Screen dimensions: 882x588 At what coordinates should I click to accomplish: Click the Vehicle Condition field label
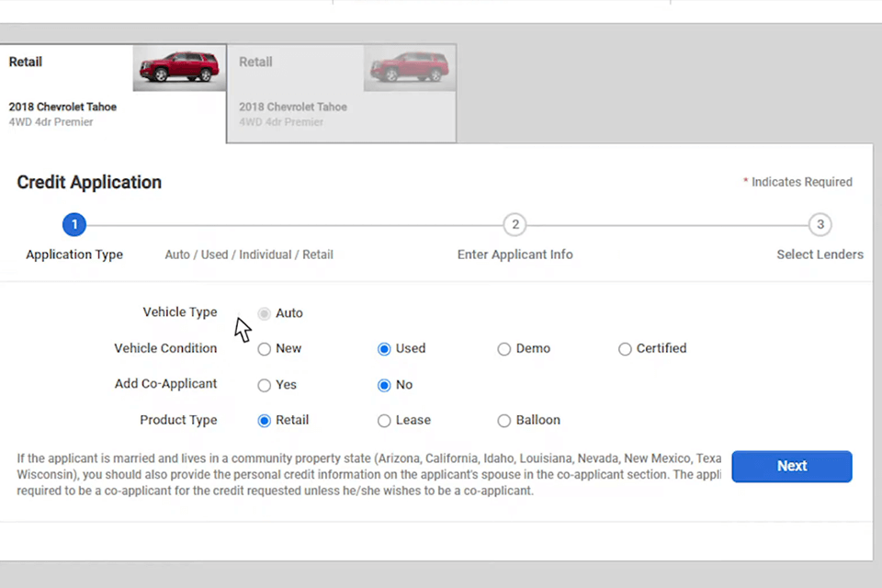tap(165, 348)
